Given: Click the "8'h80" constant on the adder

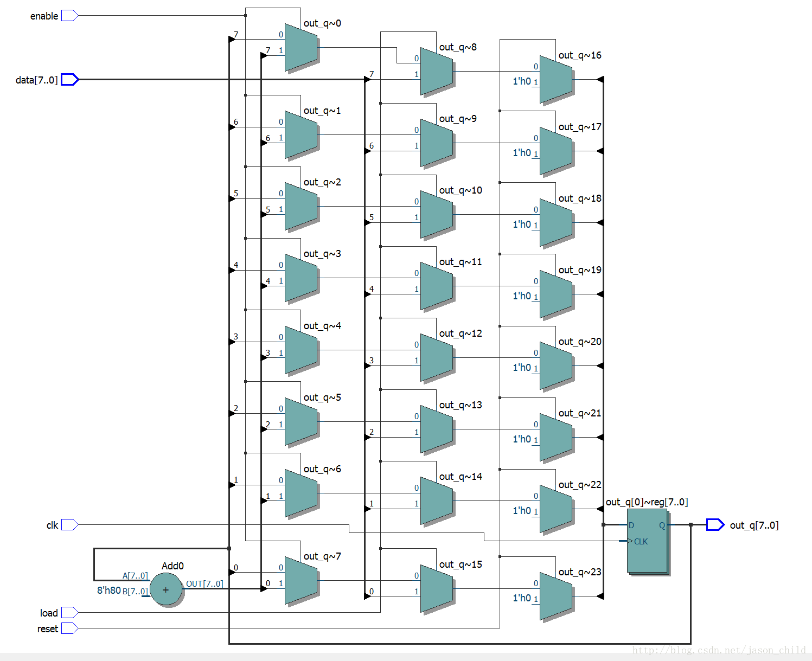Looking at the screenshot, I should 108,591.
